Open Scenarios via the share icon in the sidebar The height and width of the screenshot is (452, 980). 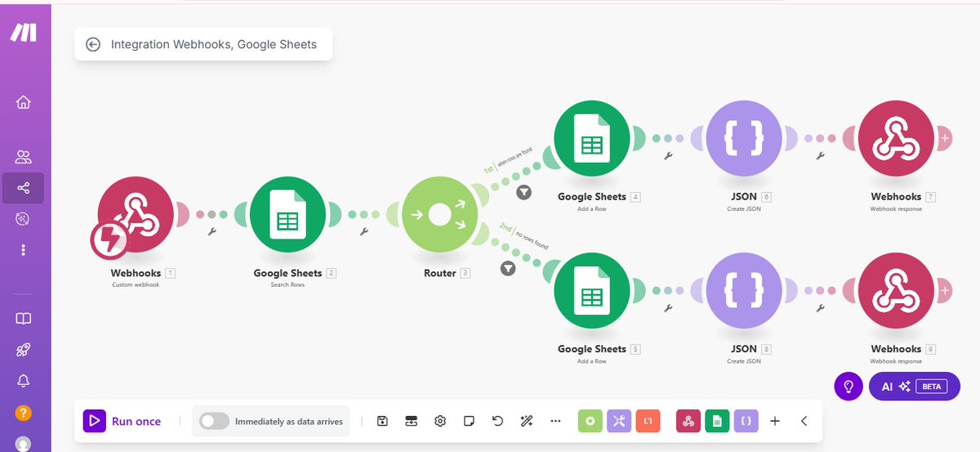[23, 188]
